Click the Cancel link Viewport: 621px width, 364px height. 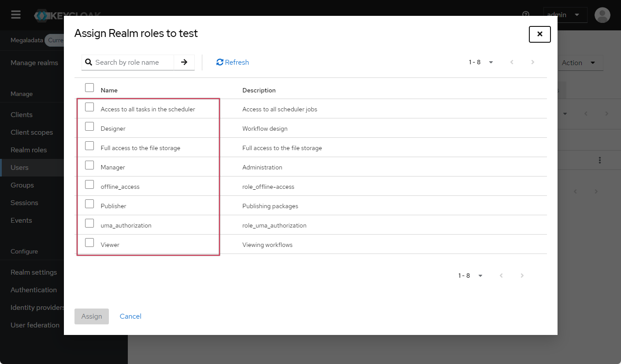coord(130,316)
